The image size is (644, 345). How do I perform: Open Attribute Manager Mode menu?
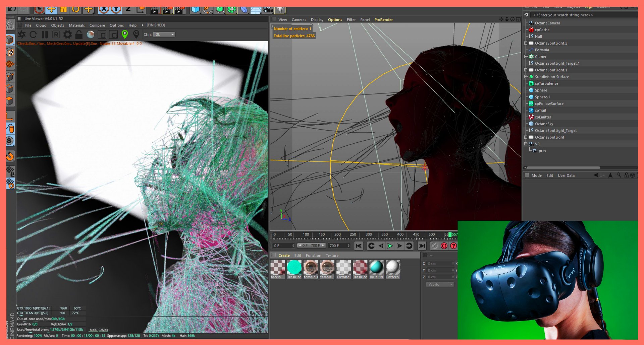(536, 176)
